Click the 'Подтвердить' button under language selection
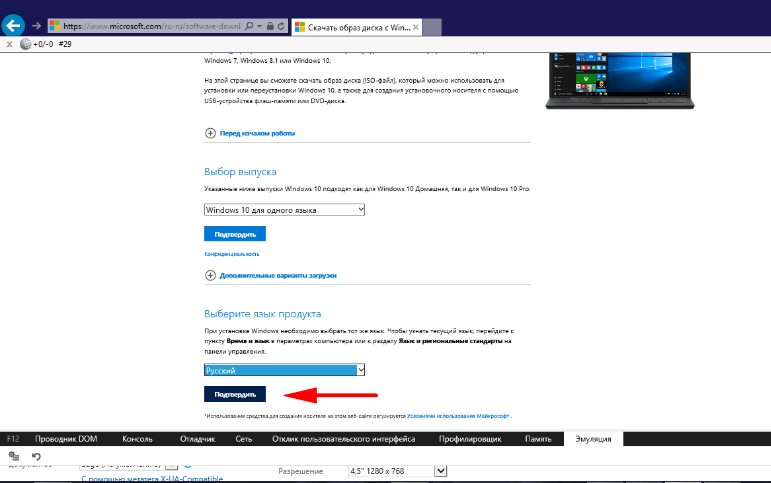Screen dimensions: 771x483 235,394
